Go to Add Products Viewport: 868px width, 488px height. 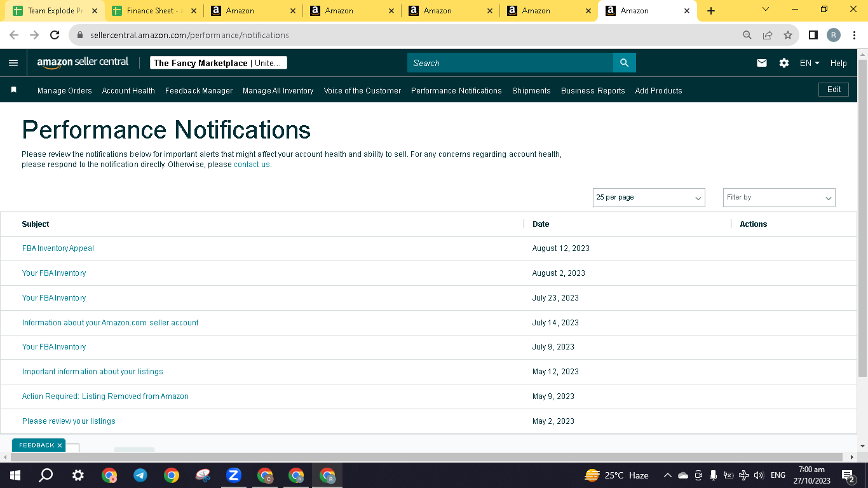point(658,91)
